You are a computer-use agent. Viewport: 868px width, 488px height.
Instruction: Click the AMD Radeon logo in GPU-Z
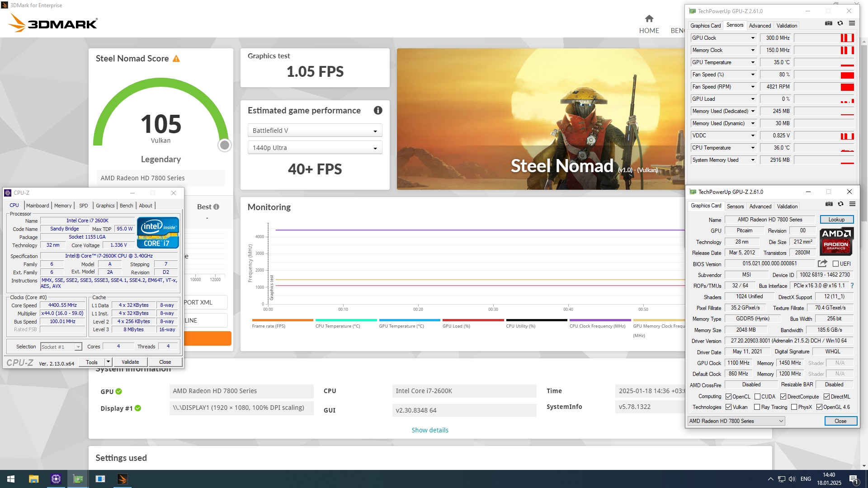[x=836, y=242]
